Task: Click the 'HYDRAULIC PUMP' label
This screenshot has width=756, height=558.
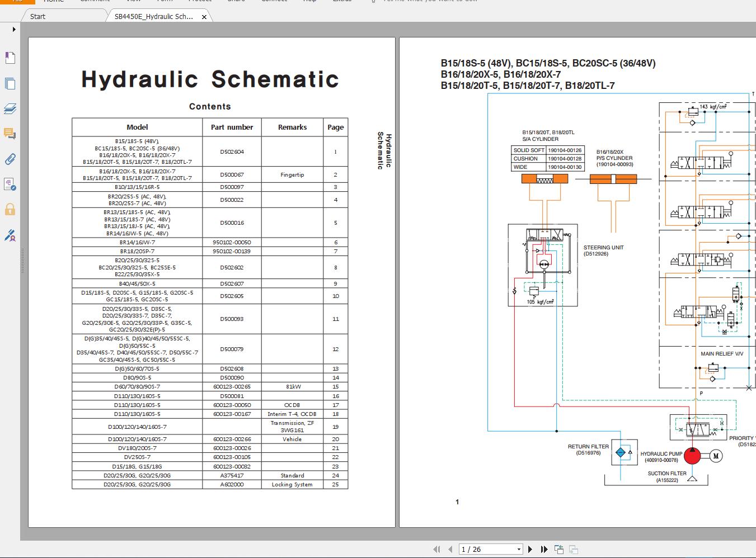Action: pos(661,454)
